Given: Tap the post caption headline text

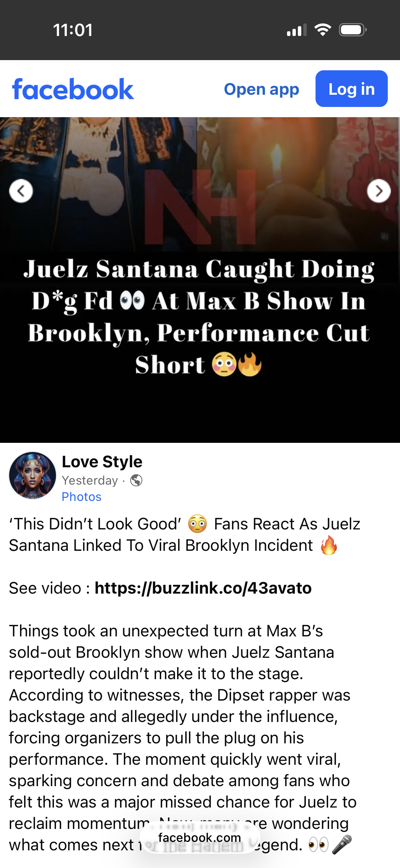Looking at the screenshot, I should pyautogui.click(x=185, y=535).
